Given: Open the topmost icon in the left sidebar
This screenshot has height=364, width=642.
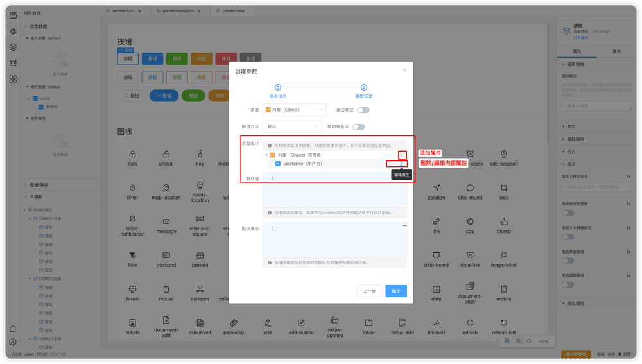Looking at the screenshot, I should pyautogui.click(x=13, y=15).
